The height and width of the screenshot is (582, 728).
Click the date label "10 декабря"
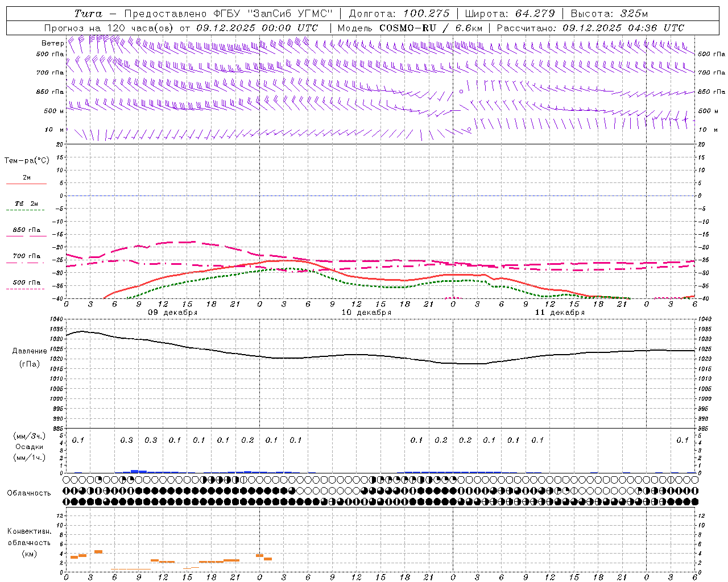[x=366, y=313]
